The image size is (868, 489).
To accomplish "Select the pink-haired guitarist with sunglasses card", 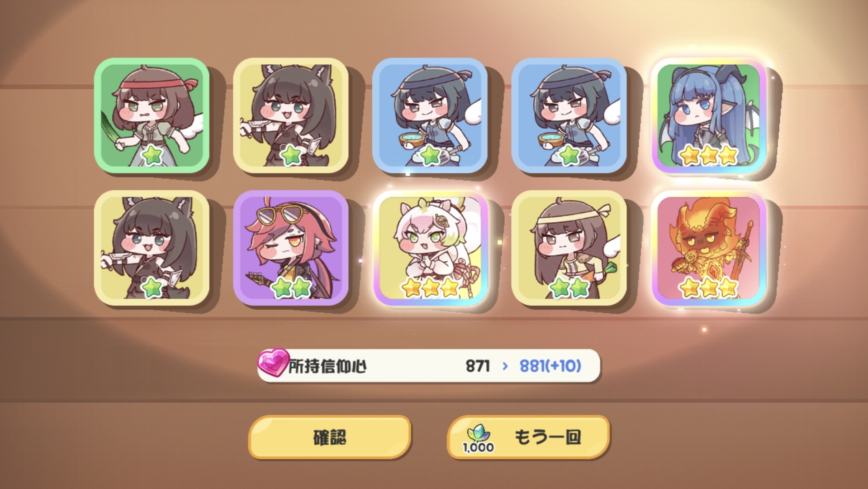I will tap(291, 248).
